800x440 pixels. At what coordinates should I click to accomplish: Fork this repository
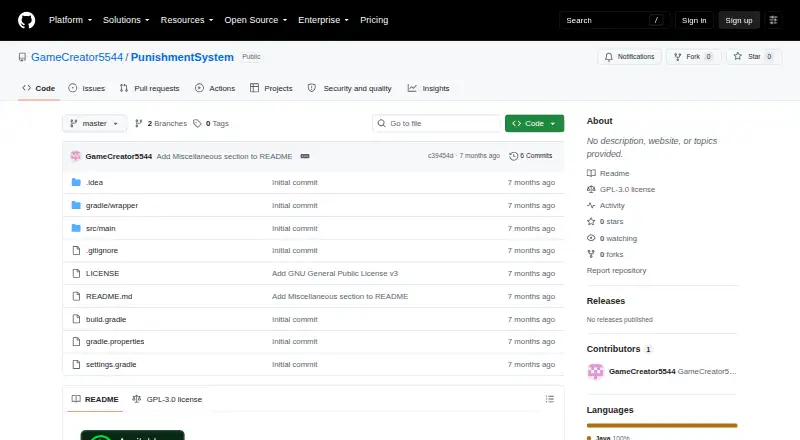693,57
